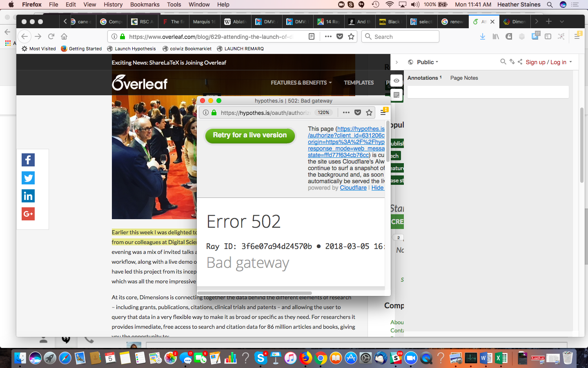The width and height of the screenshot is (588, 368).
Task: Open Getting Started bookmark
Action: coord(81,49)
